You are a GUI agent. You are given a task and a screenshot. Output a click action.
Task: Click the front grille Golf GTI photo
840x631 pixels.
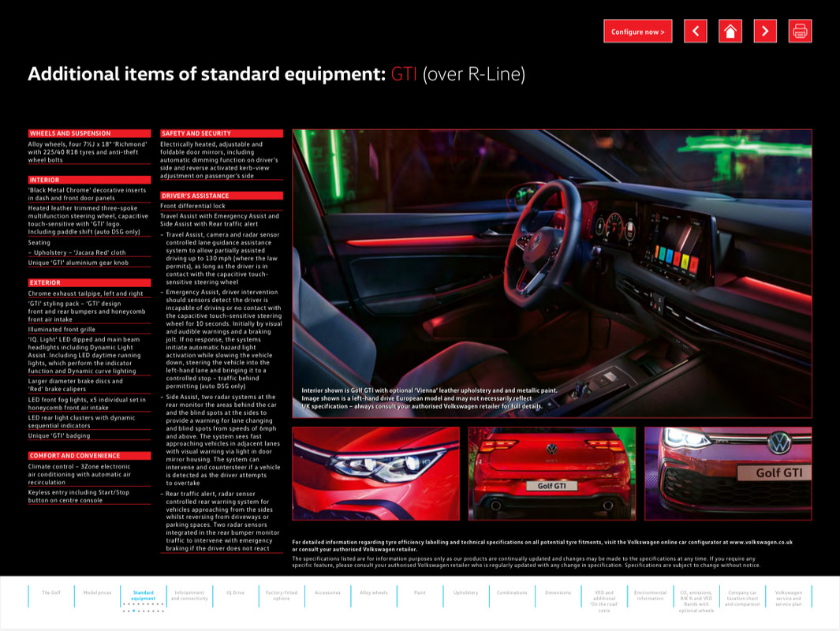click(728, 473)
